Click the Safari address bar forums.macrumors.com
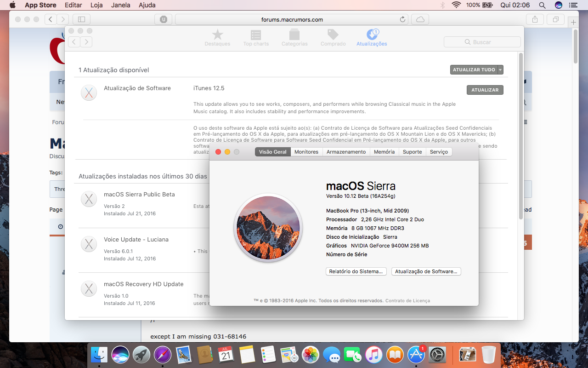 pos(292,19)
